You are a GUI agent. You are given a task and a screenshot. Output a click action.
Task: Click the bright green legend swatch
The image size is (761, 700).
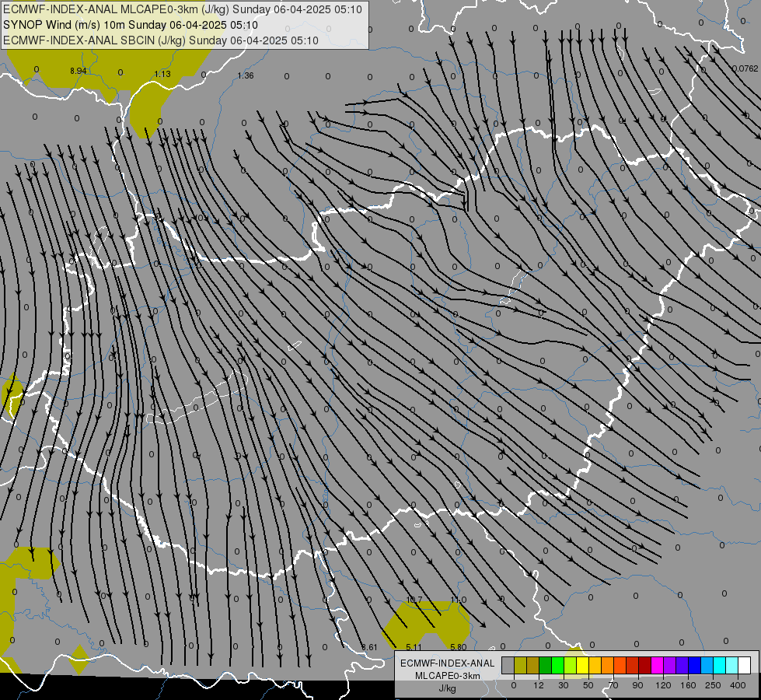point(557,665)
